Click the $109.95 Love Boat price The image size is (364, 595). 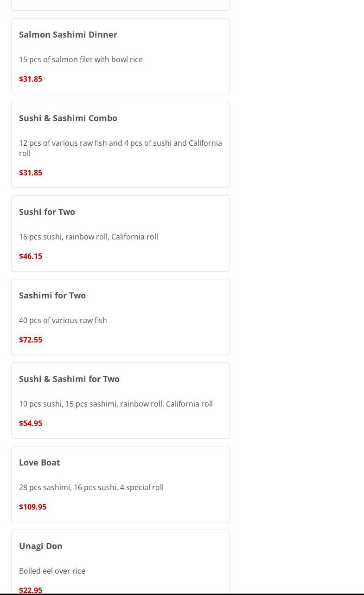coord(32,507)
